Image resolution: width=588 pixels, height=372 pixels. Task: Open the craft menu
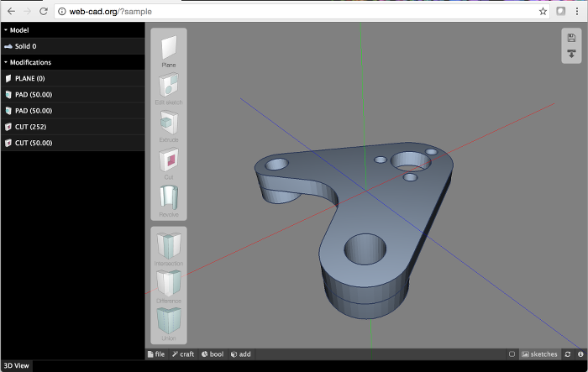point(183,354)
